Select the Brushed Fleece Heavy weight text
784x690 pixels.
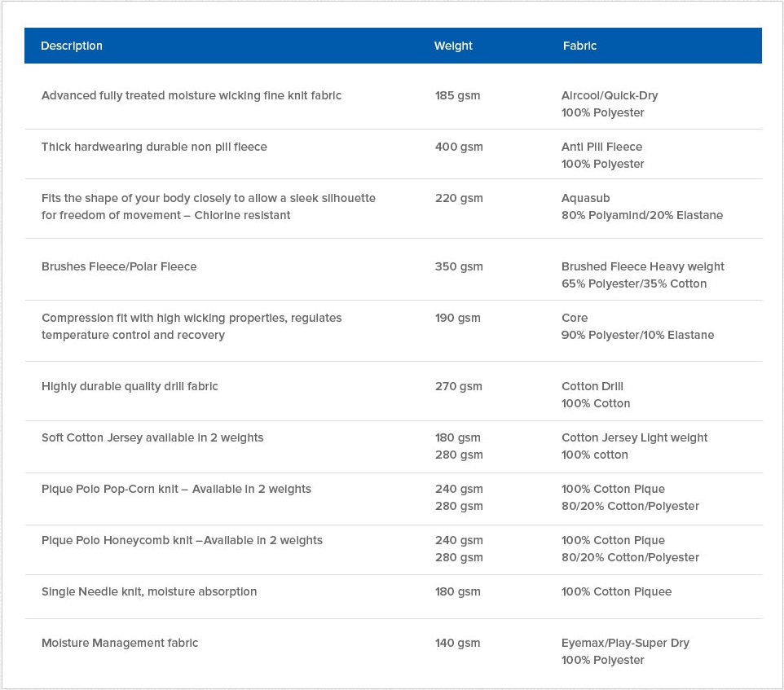pyautogui.click(x=642, y=266)
